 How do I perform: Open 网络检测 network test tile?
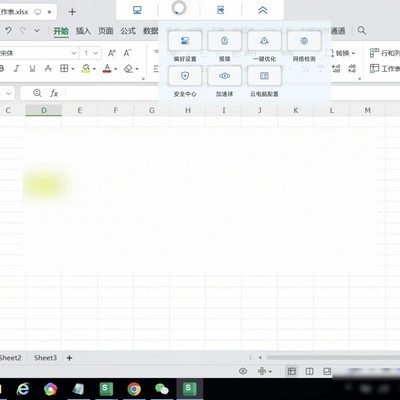coord(304,41)
